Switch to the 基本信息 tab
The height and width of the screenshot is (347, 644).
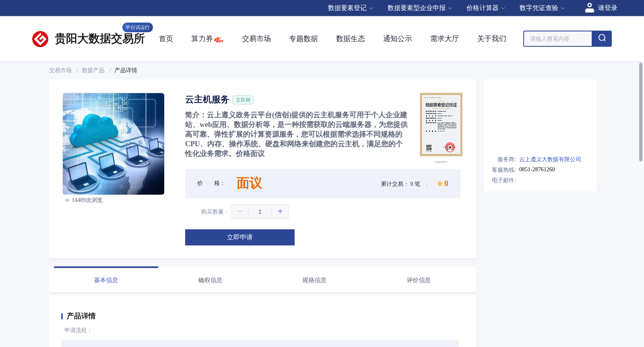pyautogui.click(x=106, y=280)
